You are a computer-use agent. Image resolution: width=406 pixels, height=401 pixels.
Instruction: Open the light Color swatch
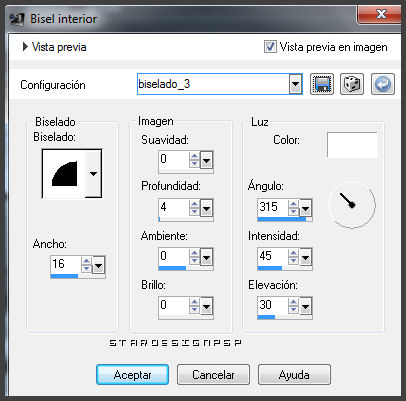click(x=352, y=145)
